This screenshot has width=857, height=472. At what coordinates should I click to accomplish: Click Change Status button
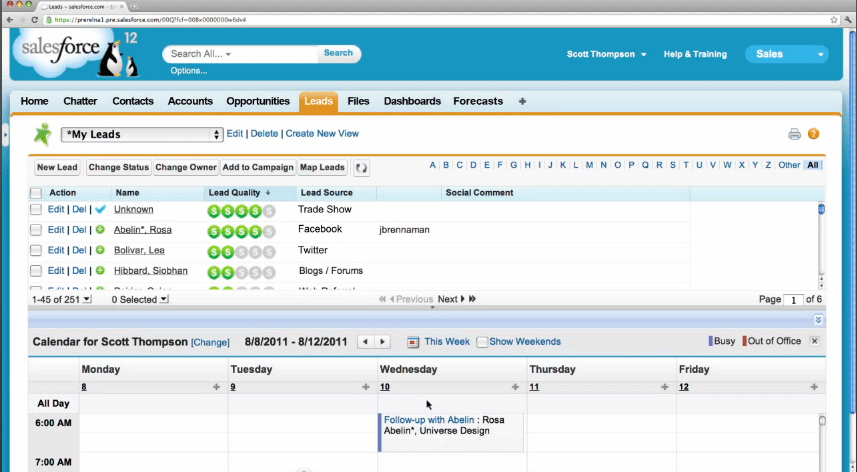tap(119, 167)
